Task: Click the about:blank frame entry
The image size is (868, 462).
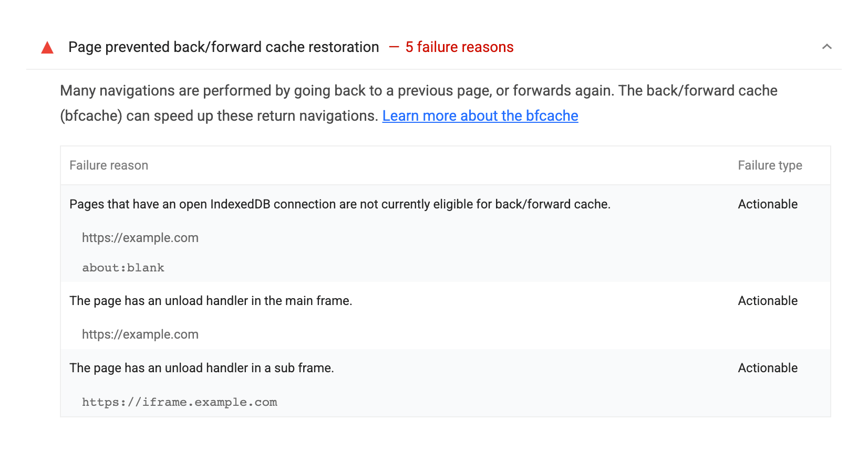Action: click(x=123, y=268)
